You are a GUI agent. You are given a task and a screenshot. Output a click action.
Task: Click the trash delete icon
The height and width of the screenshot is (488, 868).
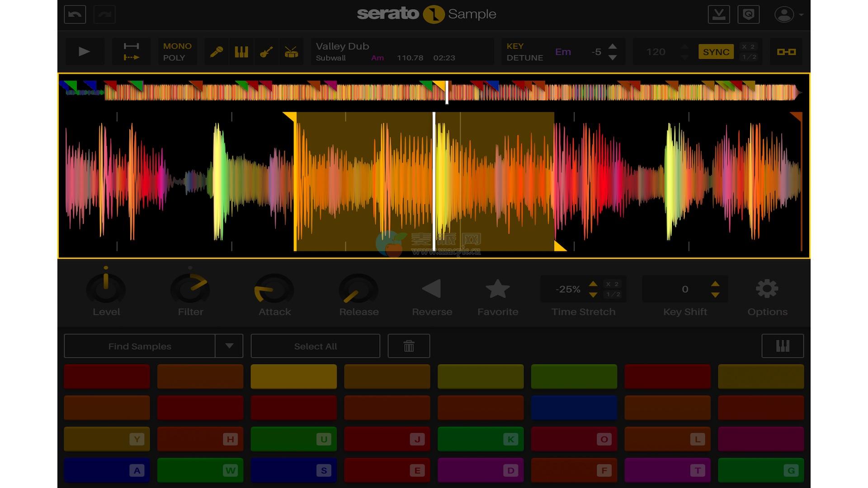click(x=409, y=346)
